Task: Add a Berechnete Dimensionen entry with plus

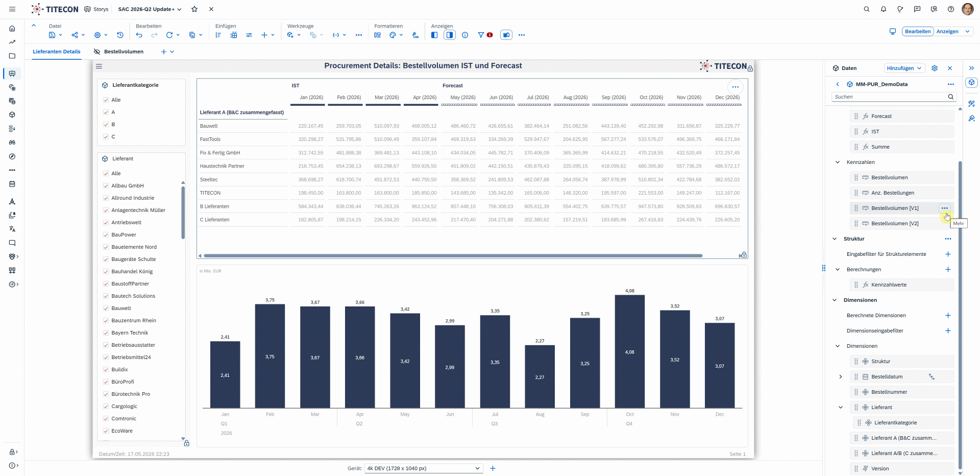Action: pyautogui.click(x=948, y=315)
